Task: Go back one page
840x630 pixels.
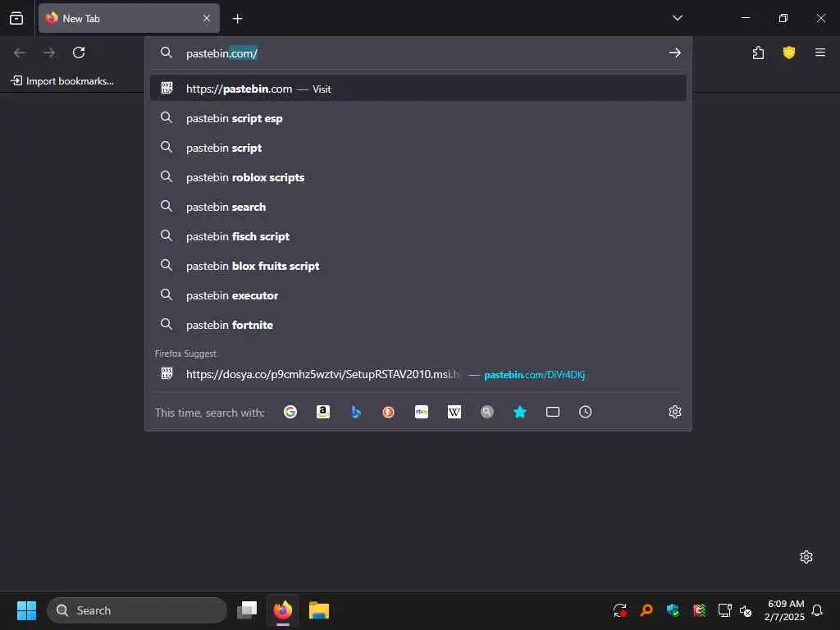Action: (x=20, y=52)
